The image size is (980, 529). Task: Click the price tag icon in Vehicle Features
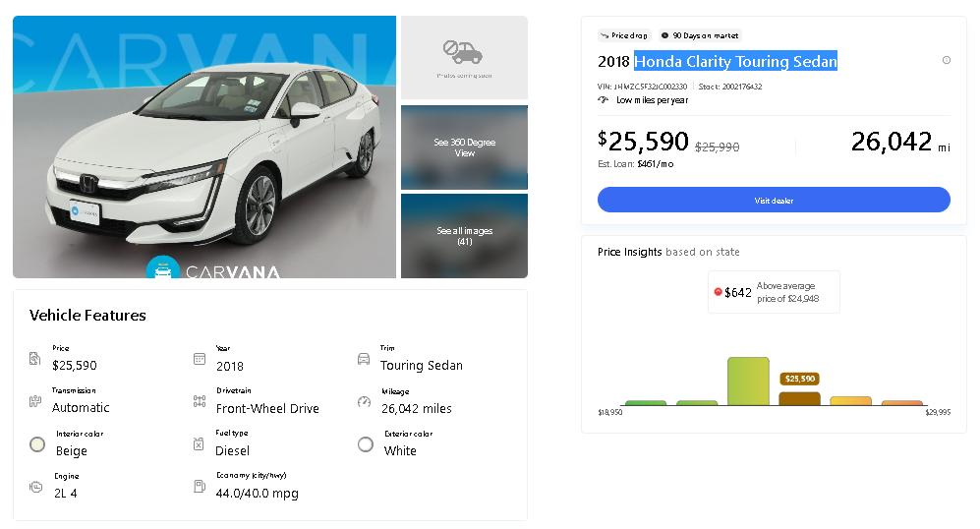tap(35, 359)
